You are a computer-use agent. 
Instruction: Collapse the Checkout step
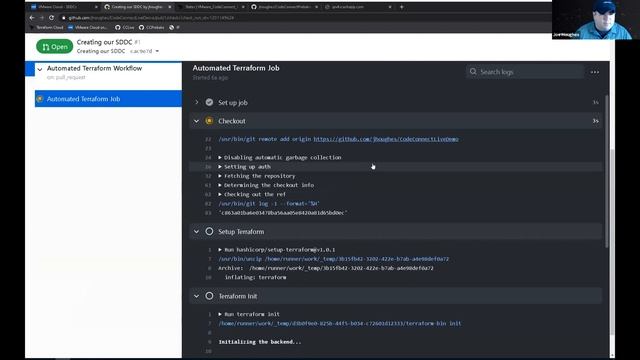(x=196, y=121)
